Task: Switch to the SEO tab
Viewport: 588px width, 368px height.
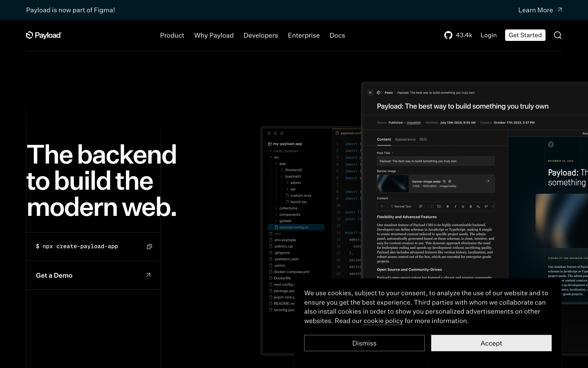Action: (423, 139)
